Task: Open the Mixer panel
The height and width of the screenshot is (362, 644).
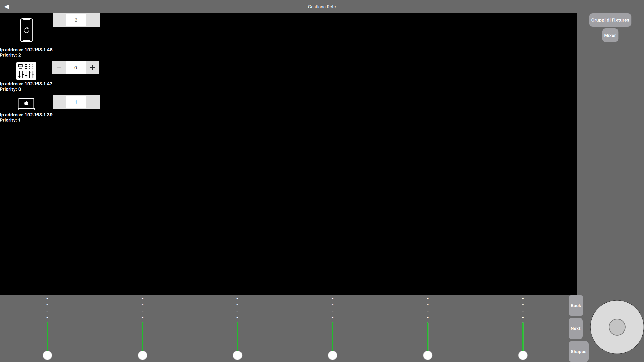Action: (610, 35)
